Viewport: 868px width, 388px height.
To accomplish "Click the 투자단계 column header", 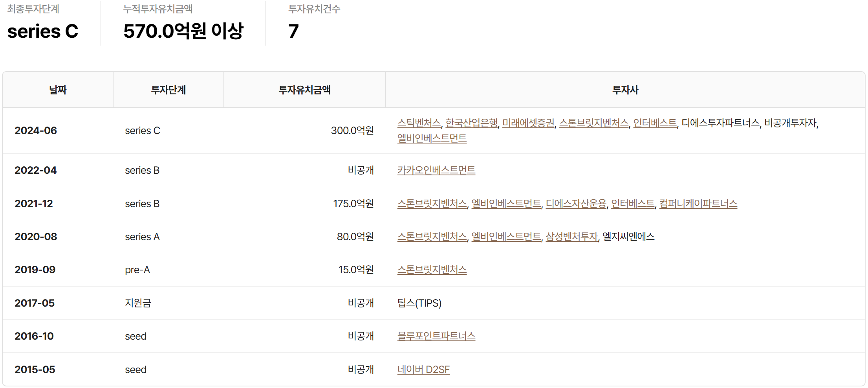I will coord(168,90).
